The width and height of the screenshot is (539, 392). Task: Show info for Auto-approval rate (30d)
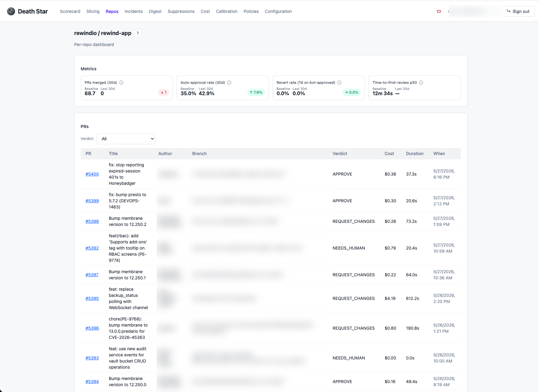229,83
